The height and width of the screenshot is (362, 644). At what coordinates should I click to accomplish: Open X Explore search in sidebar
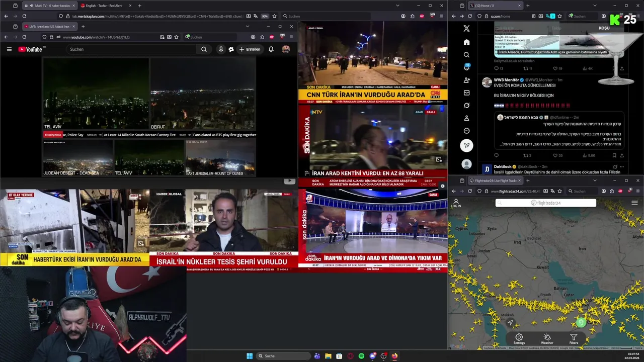tap(466, 55)
